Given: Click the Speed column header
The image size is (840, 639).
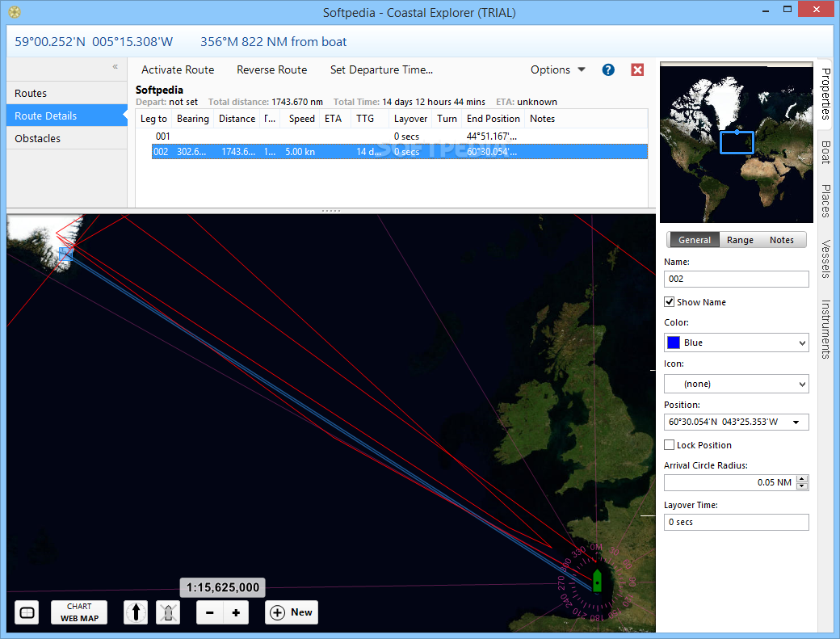Looking at the screenshot, I should (x=301, y=119).
